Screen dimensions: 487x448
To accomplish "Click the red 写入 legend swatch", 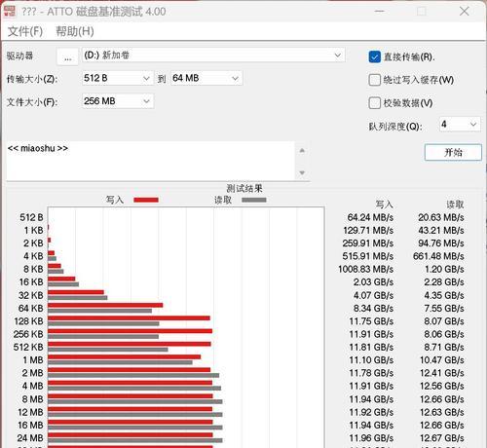I will [x=146, y=200].
